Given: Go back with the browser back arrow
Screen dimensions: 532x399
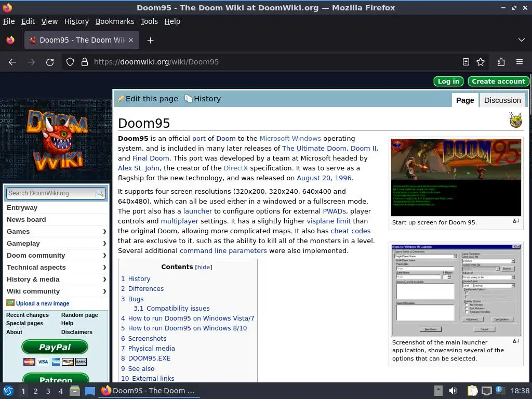Looking at the screenshot, I should pyautogui.click(x=12, y=62).
